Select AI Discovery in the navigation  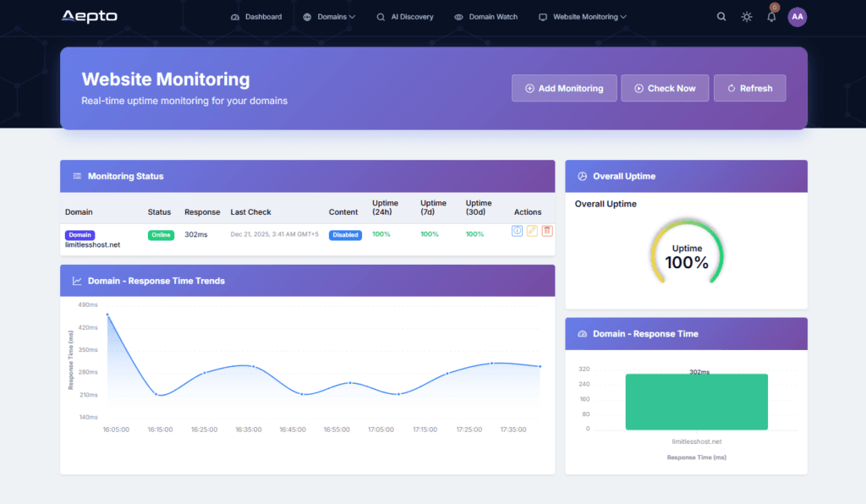click(405, 16)
